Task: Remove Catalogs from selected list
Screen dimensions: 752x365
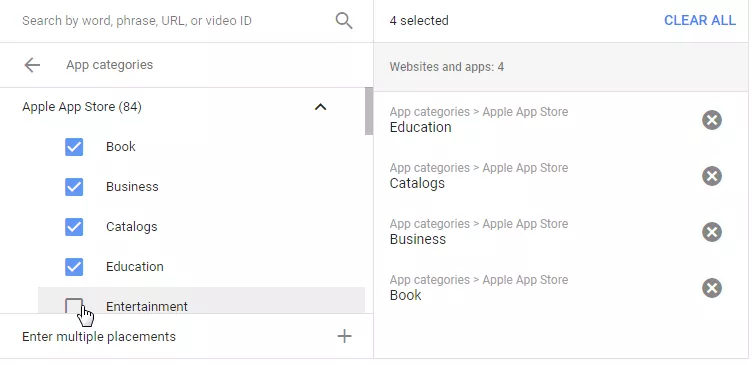Action: pyautogui.click(x=712, y=176)
